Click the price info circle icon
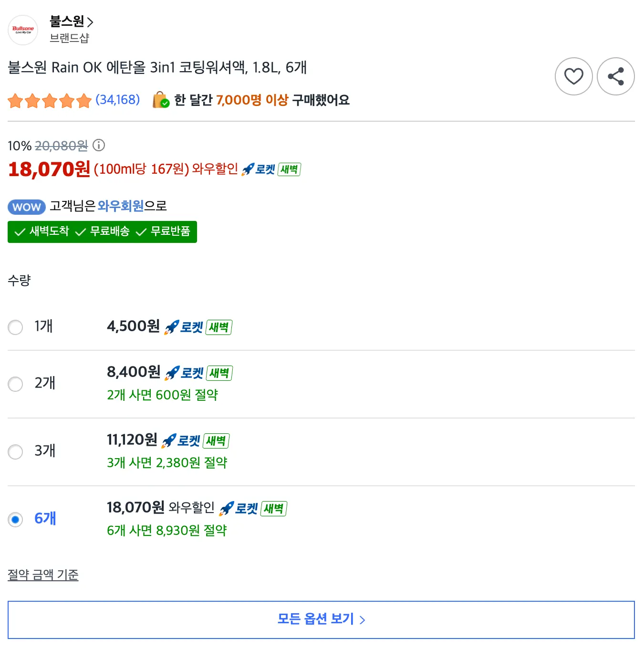 click(99, 145)
